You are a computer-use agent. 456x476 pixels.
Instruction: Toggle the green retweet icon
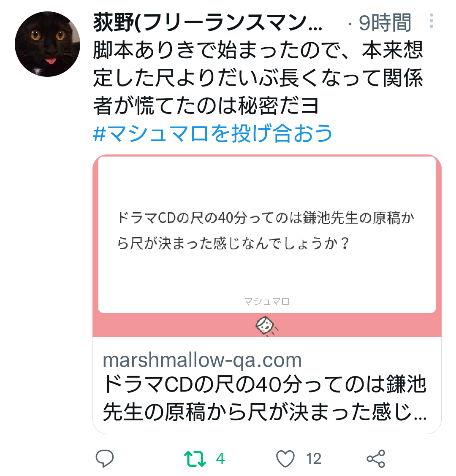(x=195, y=458)
